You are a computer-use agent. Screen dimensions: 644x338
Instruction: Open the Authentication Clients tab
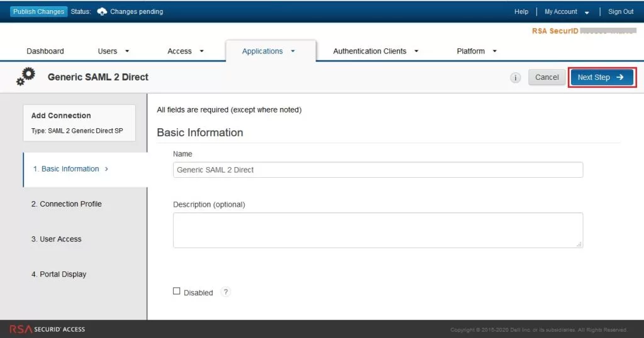(370, 52)
